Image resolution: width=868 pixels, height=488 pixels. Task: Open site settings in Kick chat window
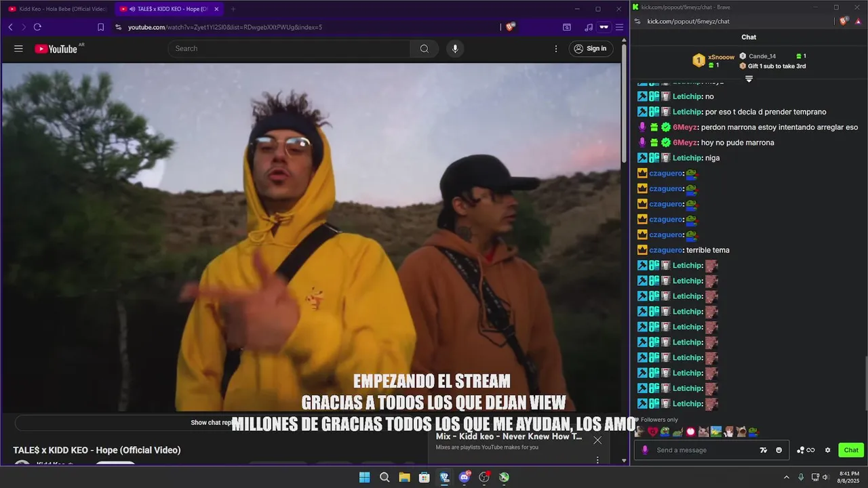click(x=638, y=21)
